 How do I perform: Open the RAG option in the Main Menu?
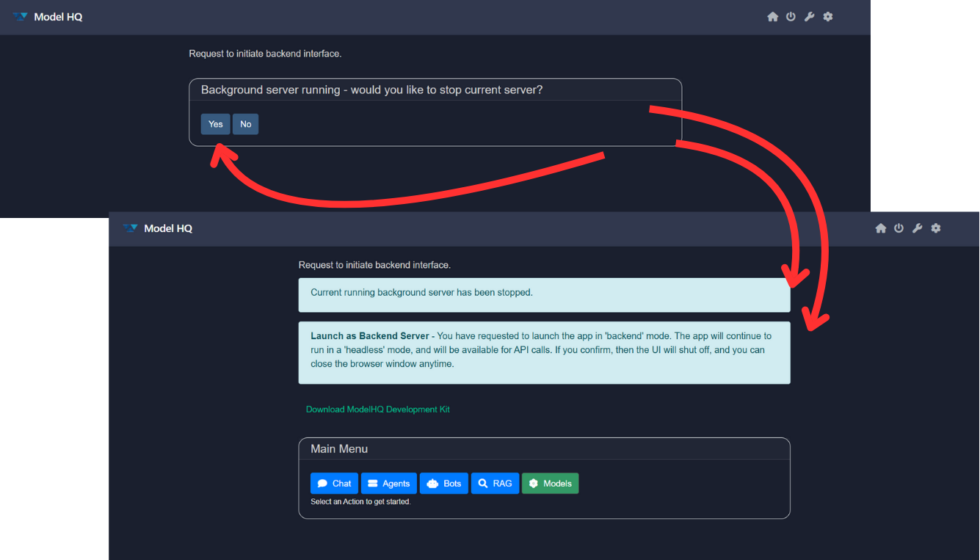click(x=495, y=484)
